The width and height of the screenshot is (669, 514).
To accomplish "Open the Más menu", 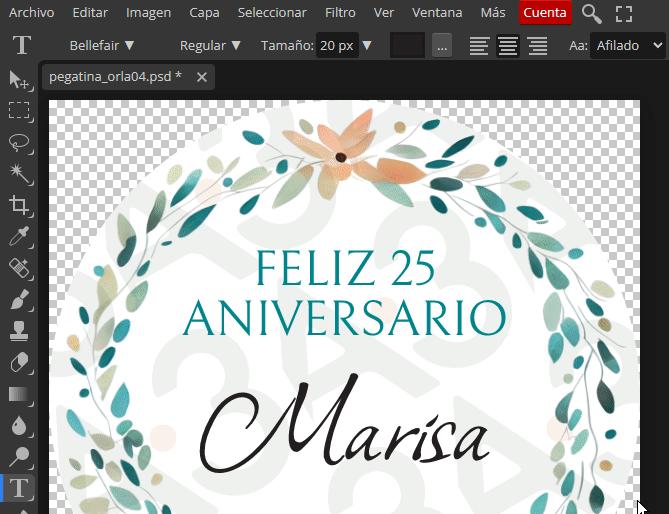I will click(x=493, y=13).
